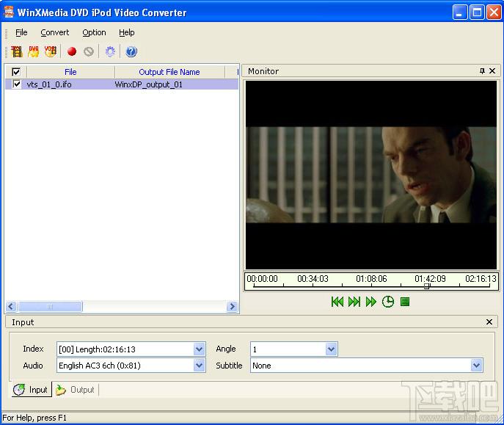The image size is (504, 425).
Task: Open the Help menu
Action: 127,32
